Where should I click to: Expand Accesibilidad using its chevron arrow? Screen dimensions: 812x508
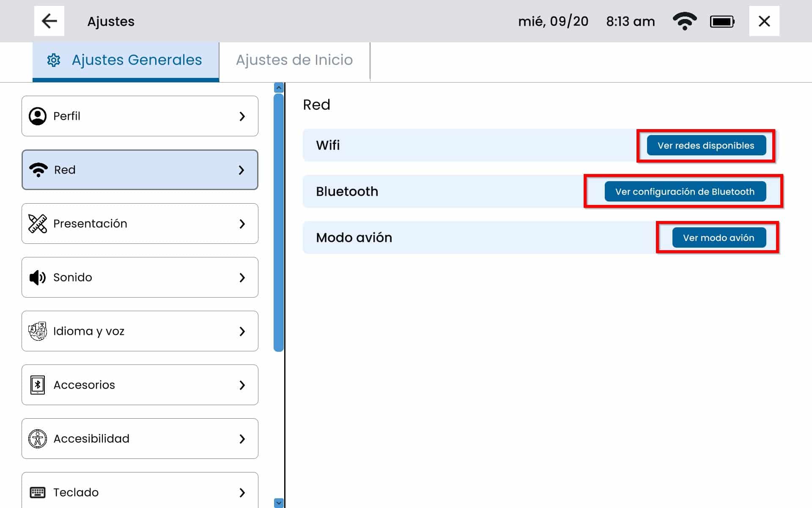pyautogui.click(x=242, y=439)
